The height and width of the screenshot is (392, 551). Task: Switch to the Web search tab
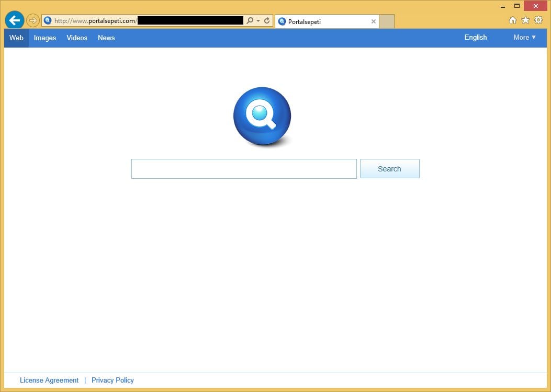click(x=16, y=38)
